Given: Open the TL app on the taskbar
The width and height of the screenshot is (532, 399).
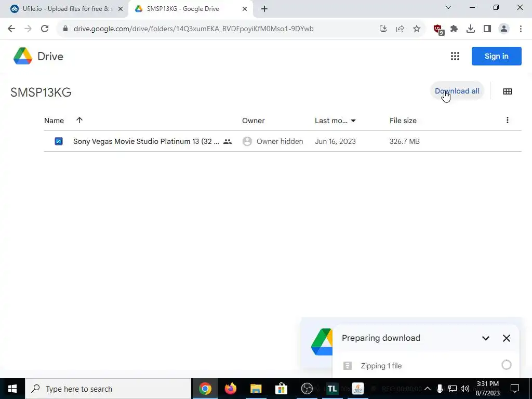Looking at the screenshot, I should click(x=332, y=389).
